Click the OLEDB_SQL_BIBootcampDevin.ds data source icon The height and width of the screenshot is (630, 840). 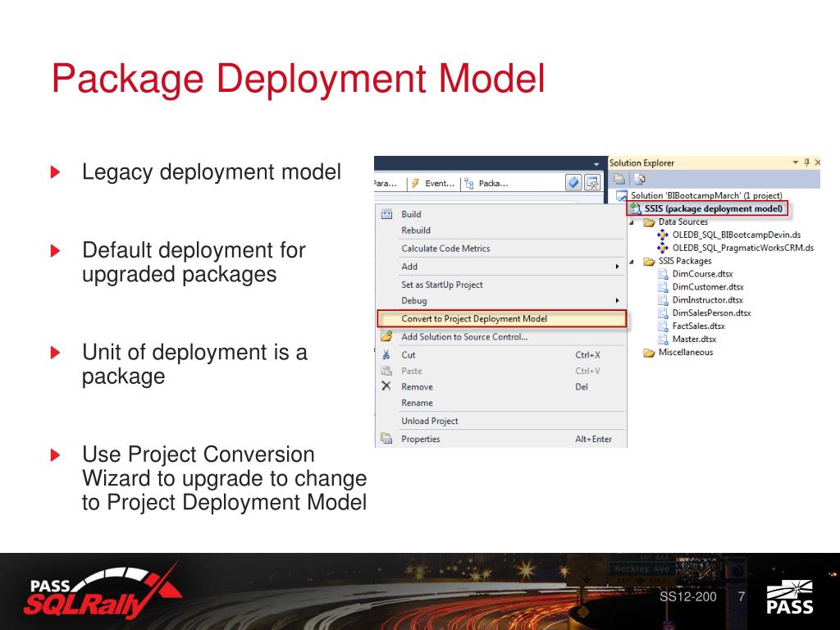[x=663, y=235]
